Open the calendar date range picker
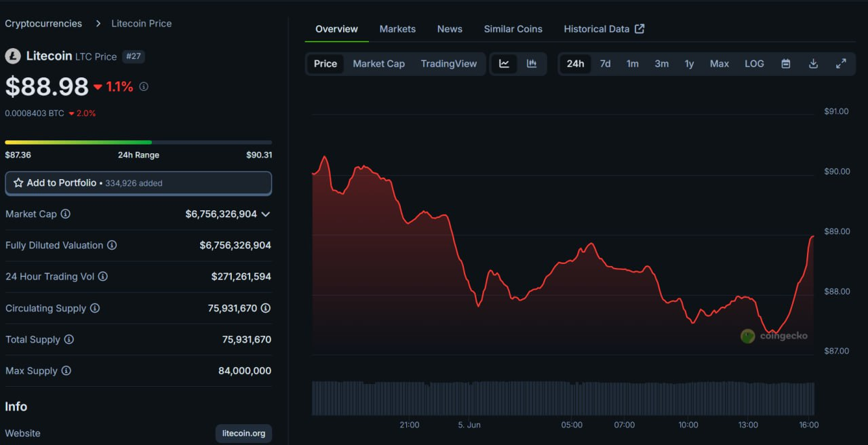Screen dimensions: 868x445 click(x=786, y=64)
